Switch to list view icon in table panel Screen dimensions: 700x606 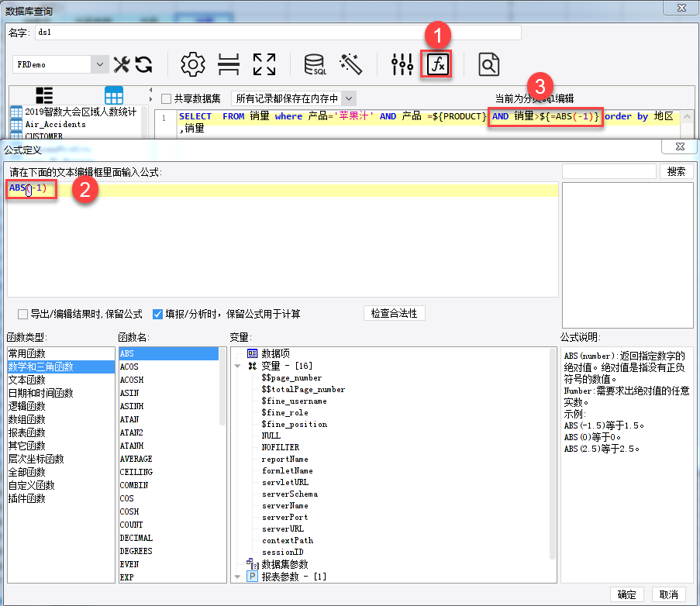pos(44,95)
